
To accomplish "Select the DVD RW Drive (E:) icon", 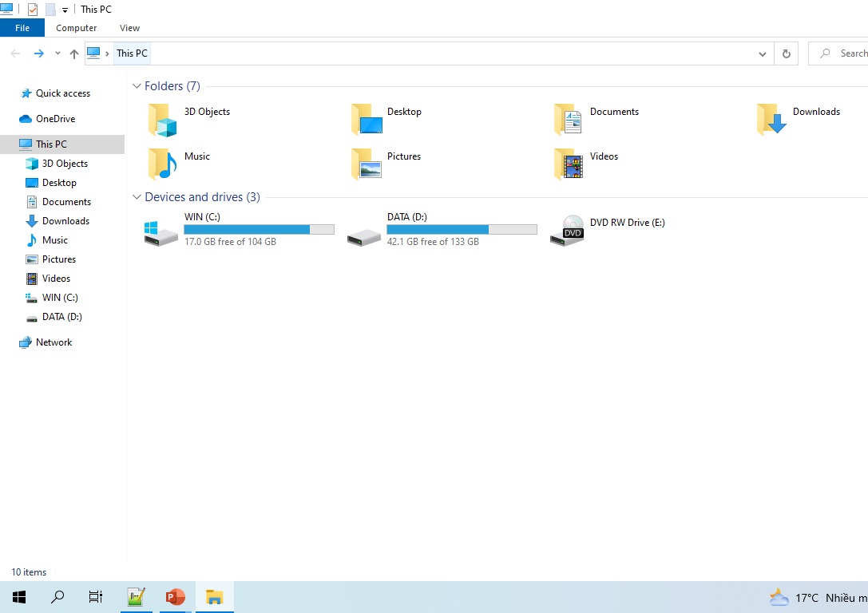I will click(x=568, y=230).
